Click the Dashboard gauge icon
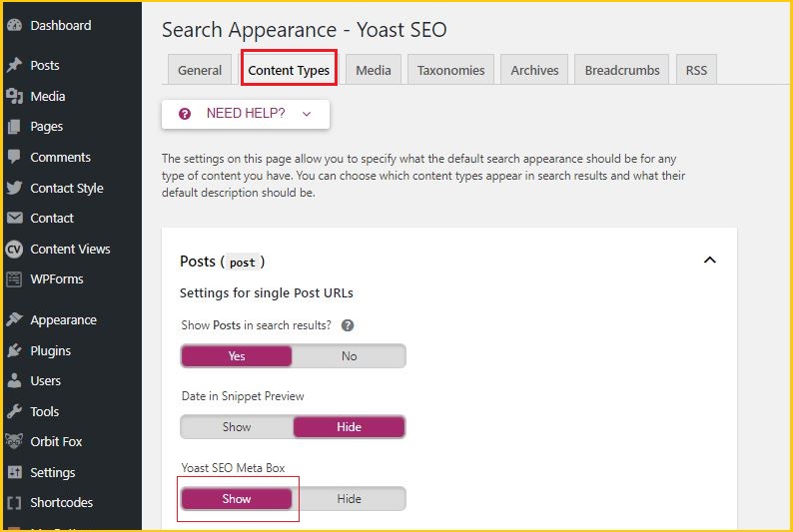Viewport: 793px width, 532px height. 15,25
